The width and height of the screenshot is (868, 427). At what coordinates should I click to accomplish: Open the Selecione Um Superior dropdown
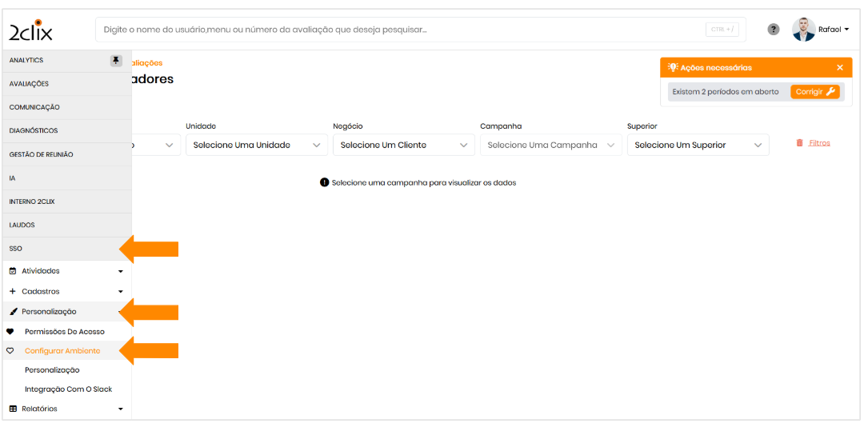pyautogui.click(x=698, y=145)
